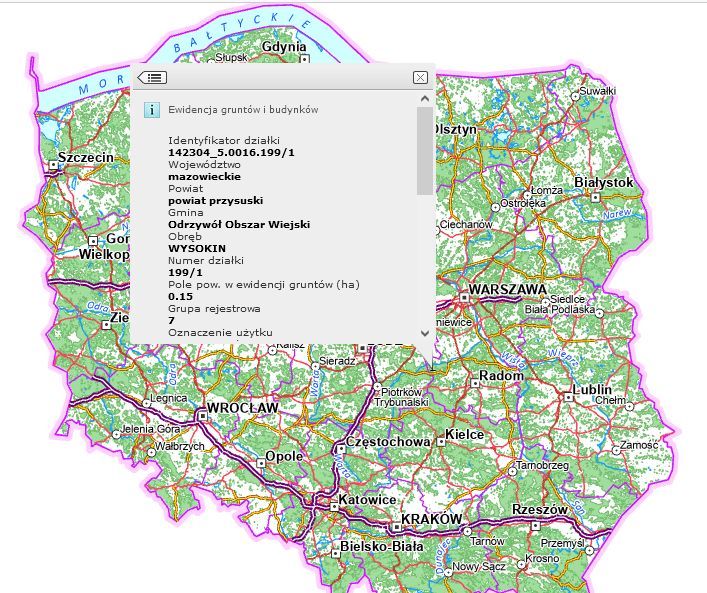Click the Olsztyn label on map
Screen dimensions: 707x593
[454, 129]
